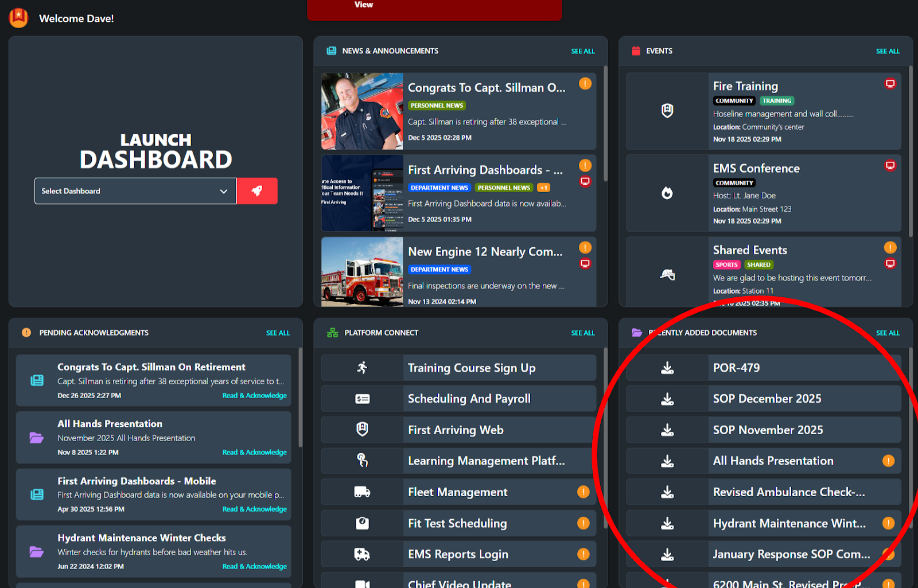Image resolution: width=918 pixels, height=588 pixels.
Task: Open Learning Management Platform icon
Action: [362, 461]
